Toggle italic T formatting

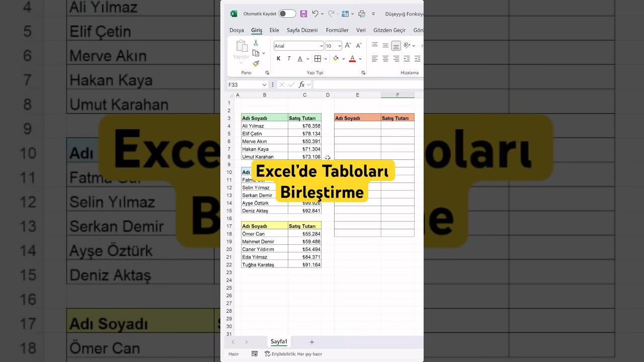[289, 59]
